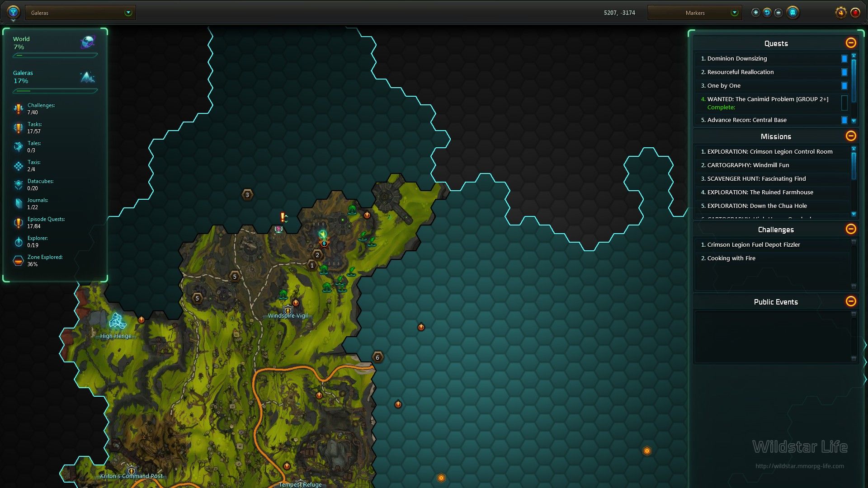This screenshot has height=488, width=868.
Task: Open the Galeras zone dropdown
Action: coord(80,13)
